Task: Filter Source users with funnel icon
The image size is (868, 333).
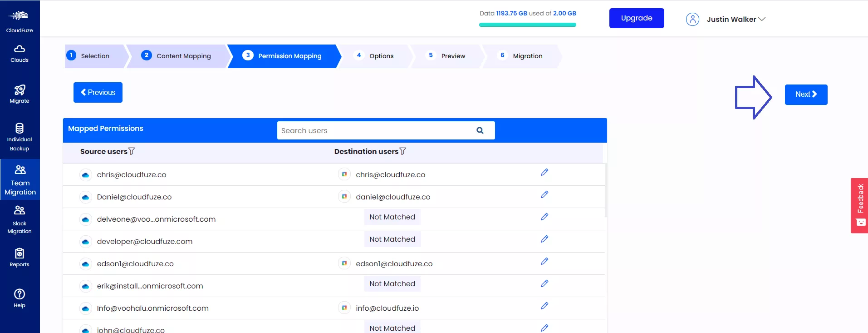Action: click(132, 151)
